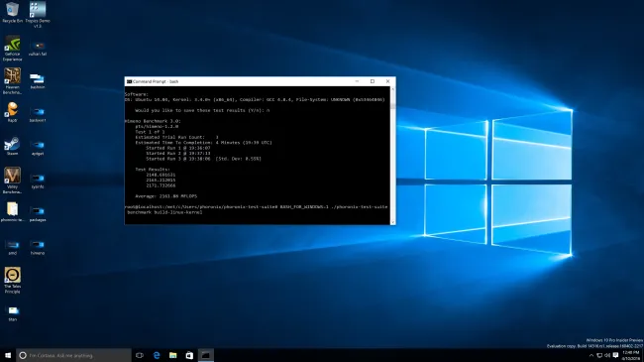Close the Command Prompt window

387,81
